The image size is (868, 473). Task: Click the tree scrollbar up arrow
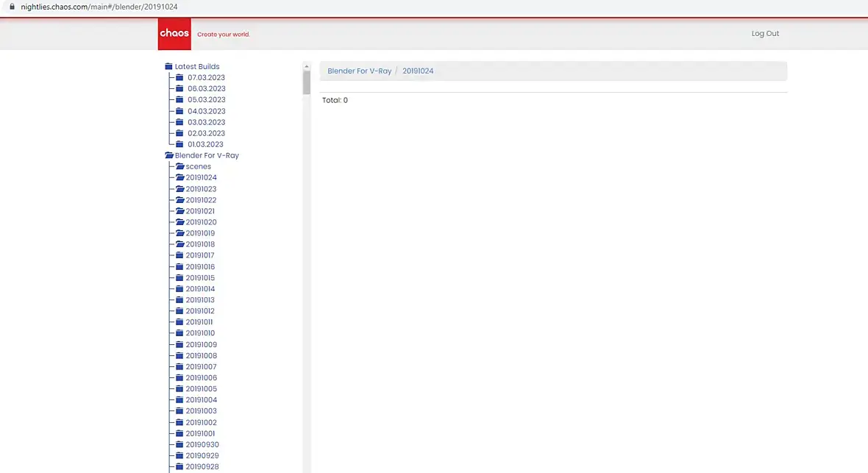(x=306, y=66)
